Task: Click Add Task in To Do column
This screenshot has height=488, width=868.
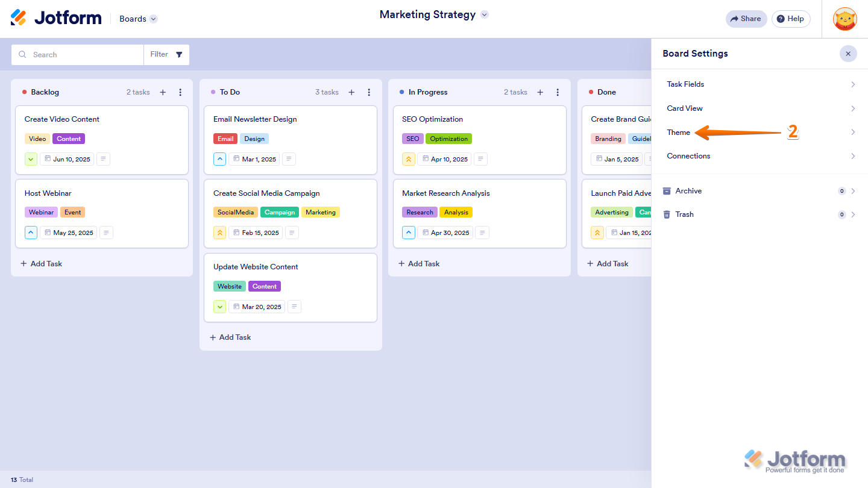Action: pyautogui.click(x=230, y=337)
